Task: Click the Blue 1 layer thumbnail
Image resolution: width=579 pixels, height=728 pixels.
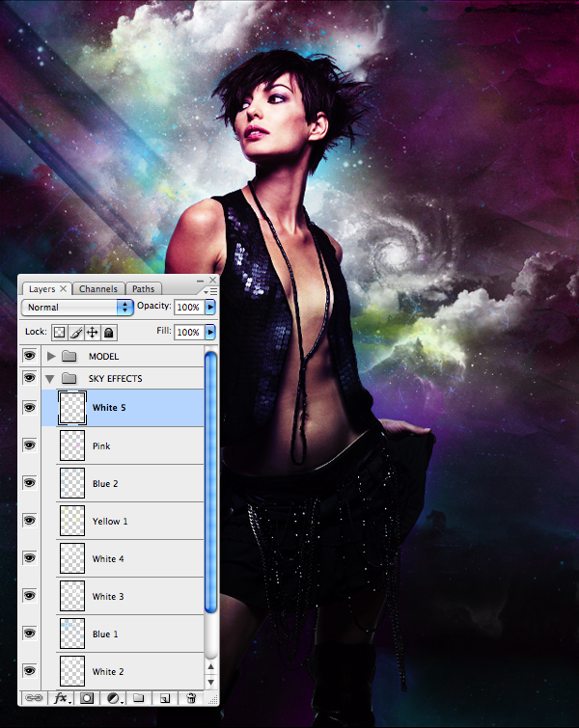Action: 72,634
